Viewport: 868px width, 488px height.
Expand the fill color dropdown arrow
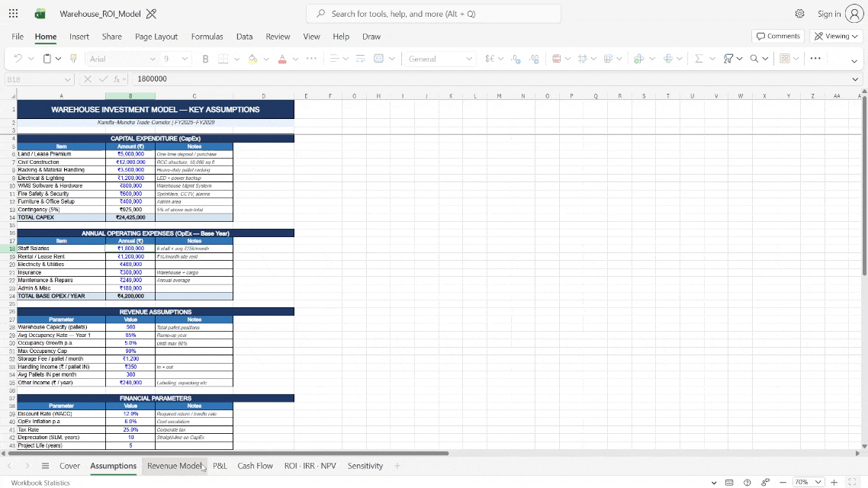tap(266, 59)
